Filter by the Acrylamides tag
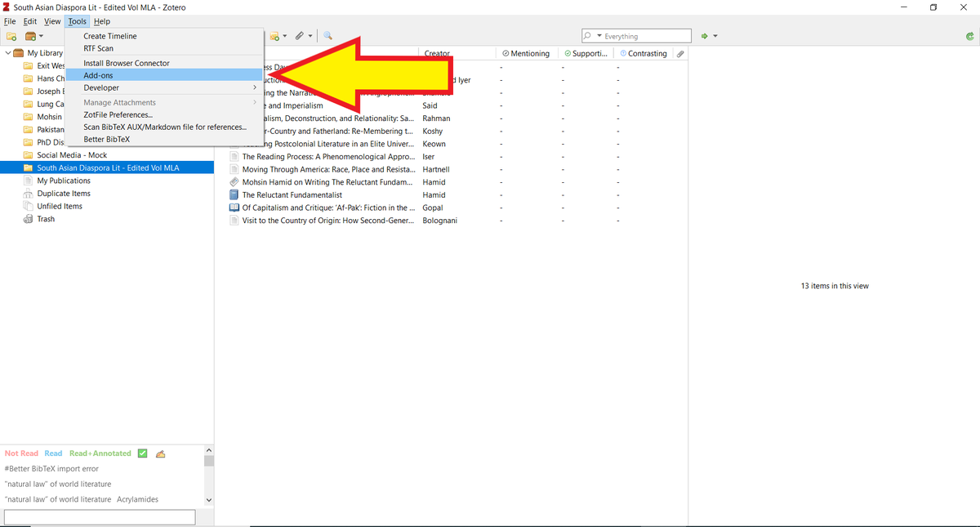980x527 pixels. click(x=137, y=499)
